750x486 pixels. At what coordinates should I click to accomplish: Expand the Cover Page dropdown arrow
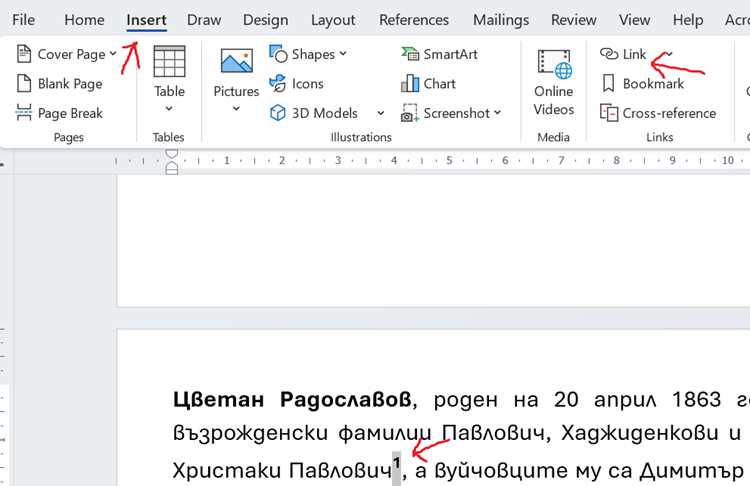coord(113,54)
